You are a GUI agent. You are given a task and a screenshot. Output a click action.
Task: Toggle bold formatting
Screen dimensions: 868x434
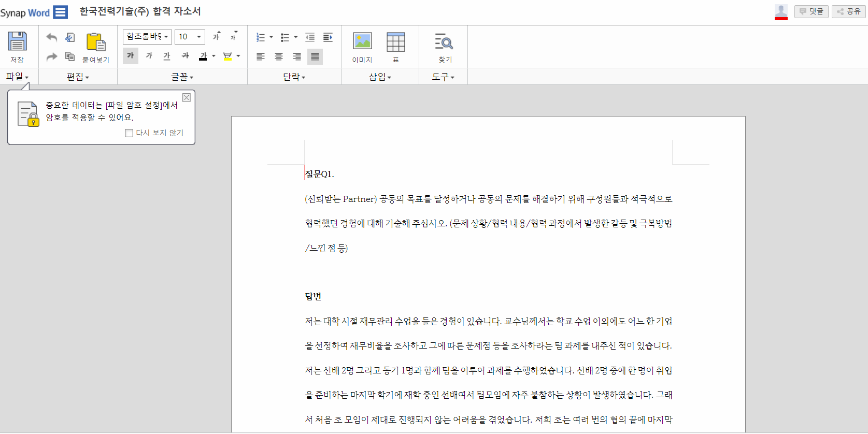(x=131, y=55)
